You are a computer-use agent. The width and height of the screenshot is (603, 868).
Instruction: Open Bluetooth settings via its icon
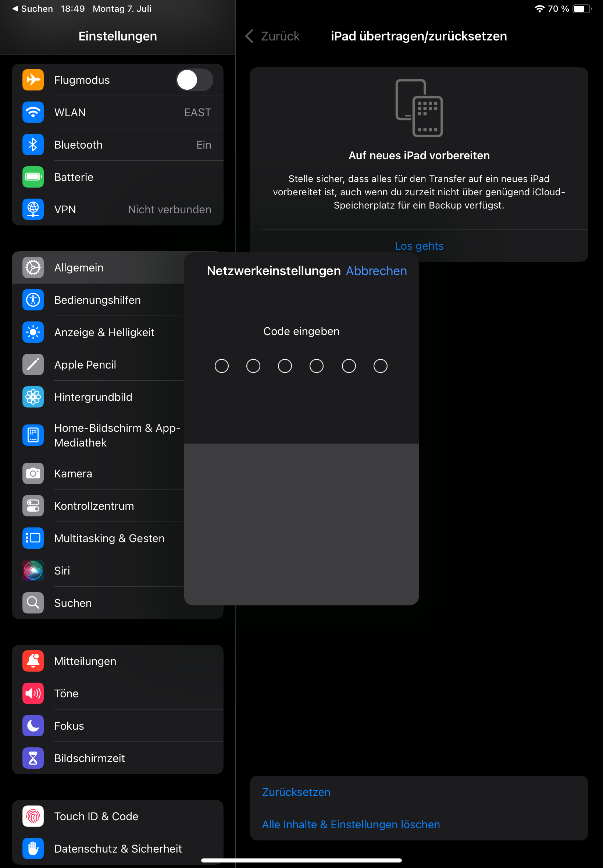coord(33,145)
